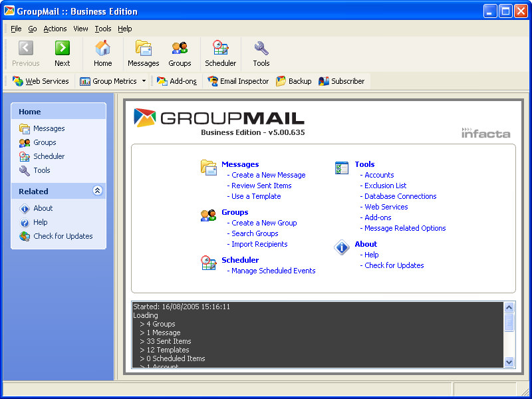532x399 pixels.
Task: Select Tools in the Home sidebar
Action: [35, 170]
